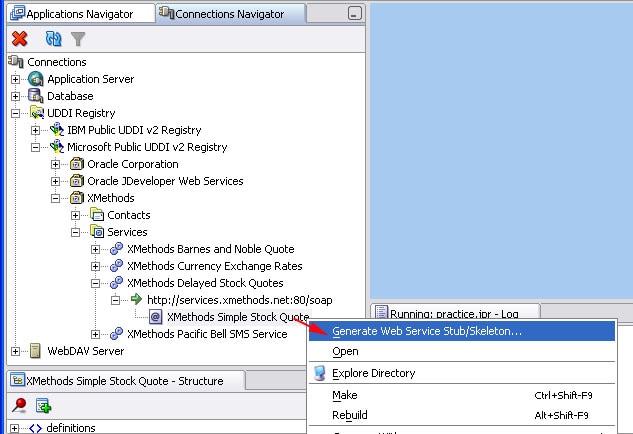This screenshot has width=633, height=434.
Task: Select XMethods Simple Stock Quote item
Action: click(x=238, y=317)
